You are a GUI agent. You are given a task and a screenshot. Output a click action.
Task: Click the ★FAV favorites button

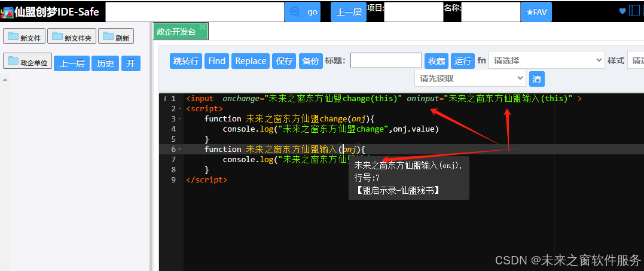pos(536,12)
